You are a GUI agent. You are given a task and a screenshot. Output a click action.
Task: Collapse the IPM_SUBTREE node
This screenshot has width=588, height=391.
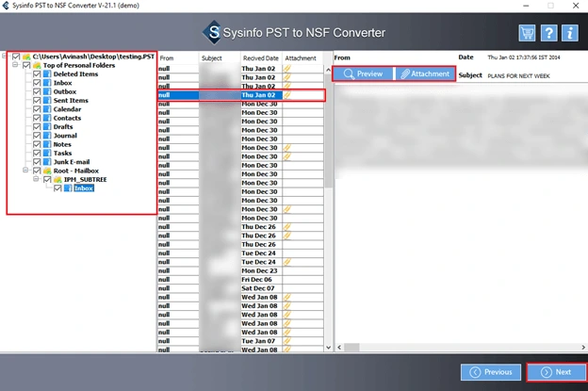36,179
